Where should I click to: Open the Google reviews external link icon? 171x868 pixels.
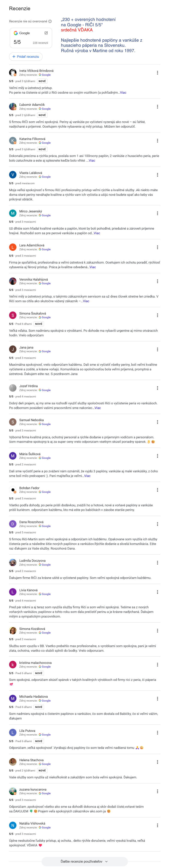click(x=46, y=33)
